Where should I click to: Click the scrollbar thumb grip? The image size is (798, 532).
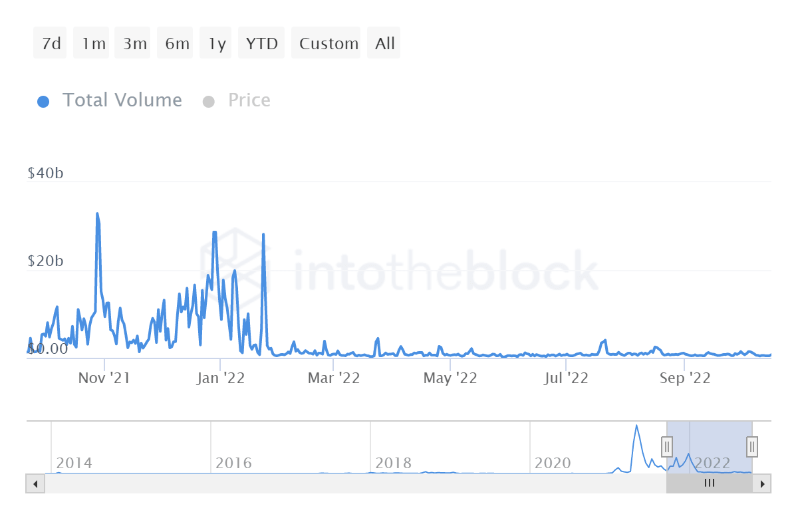point(710,483)
